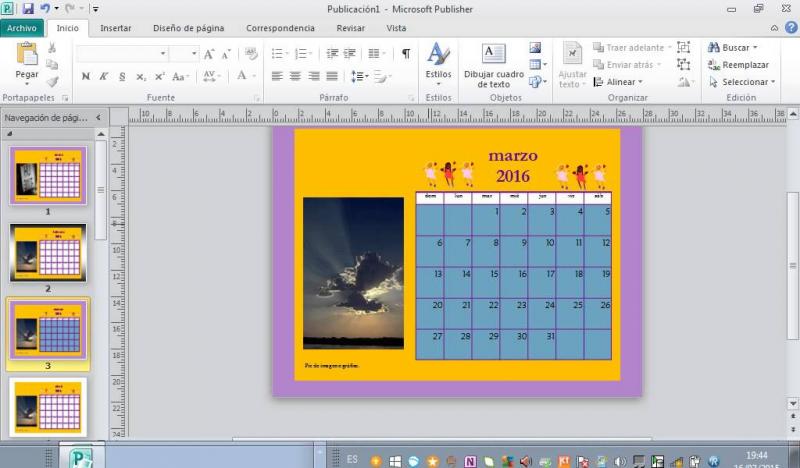Click the calendar cell for day 31
Screen dimensions: 800x468
coord(542,344)
